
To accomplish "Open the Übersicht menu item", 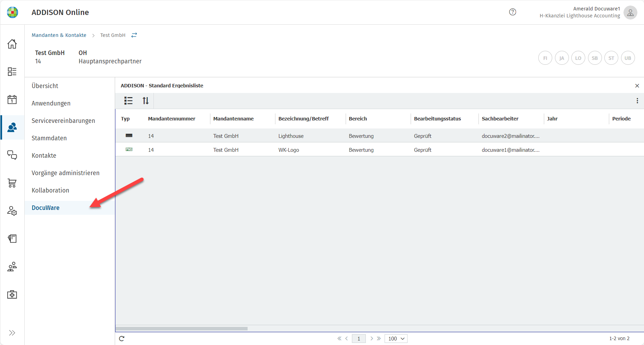I will (x=45, y=86).
